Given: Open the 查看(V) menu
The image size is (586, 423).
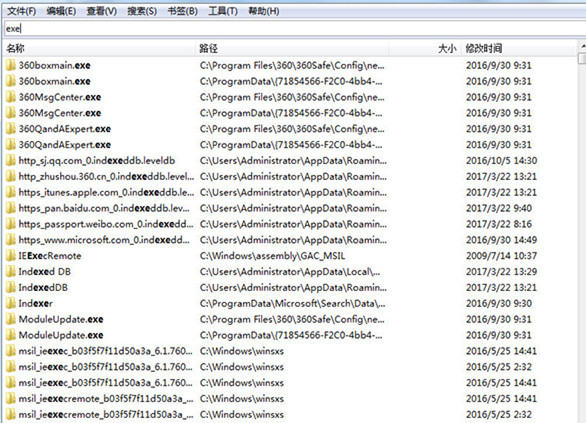Looking at the screenshot, I should point(102,11).
